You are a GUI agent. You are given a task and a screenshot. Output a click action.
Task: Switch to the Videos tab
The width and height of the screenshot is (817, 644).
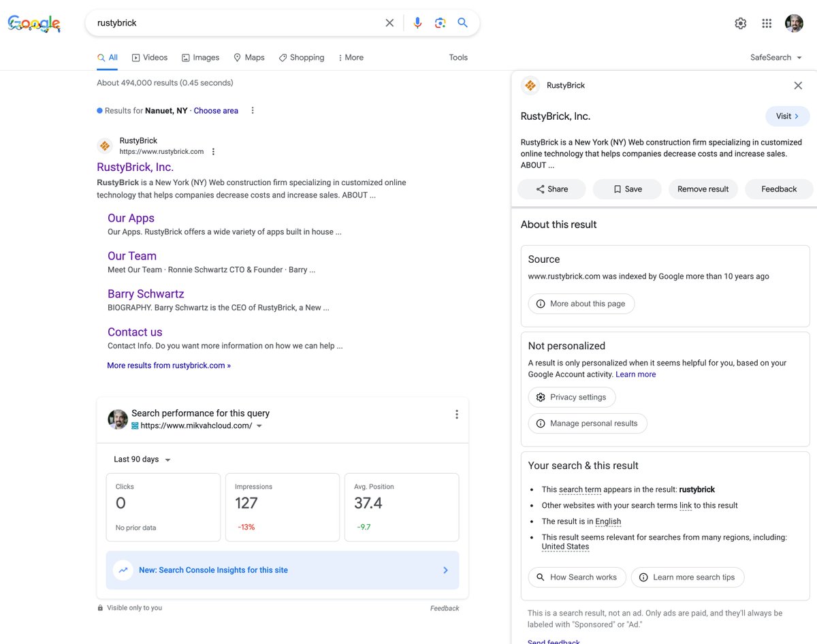(150, 58)
